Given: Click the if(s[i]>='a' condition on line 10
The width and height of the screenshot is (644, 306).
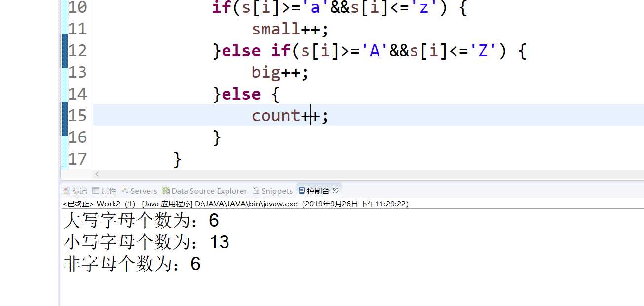Looking at the screenshot, I should 339,7.
